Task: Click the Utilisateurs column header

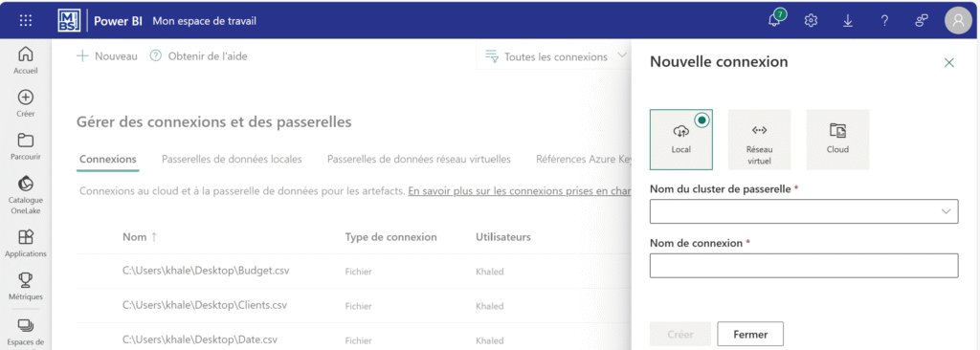Action: click(x=503, y=237)
